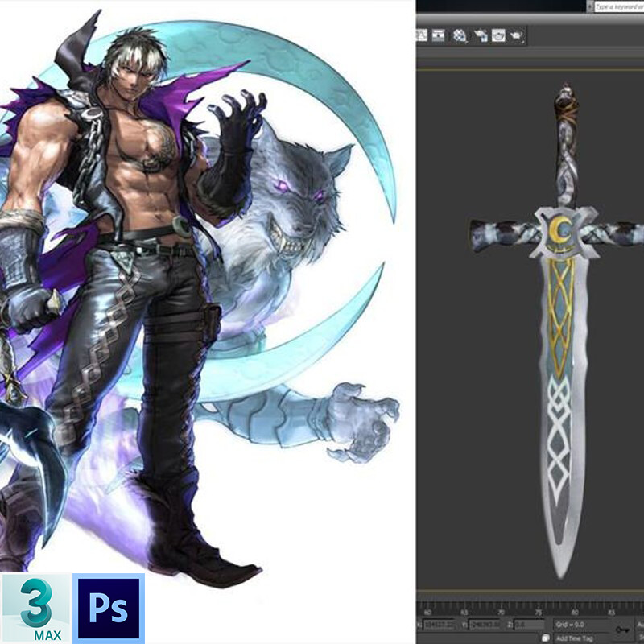The width and height of the screenshot is (644, 644).
Task: Click the 'Grid = 0.0' status text
Action: tap(570, 625)
